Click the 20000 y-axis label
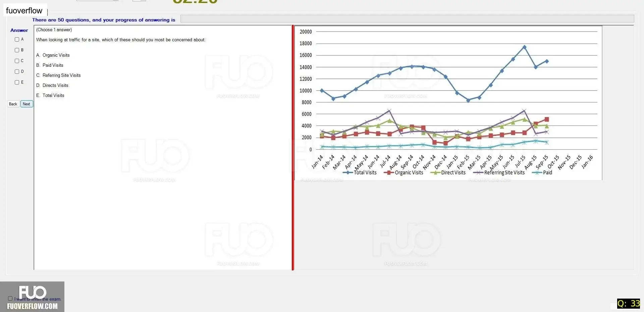Viewport: 644px width, 312px height. (x=306, y=32)
